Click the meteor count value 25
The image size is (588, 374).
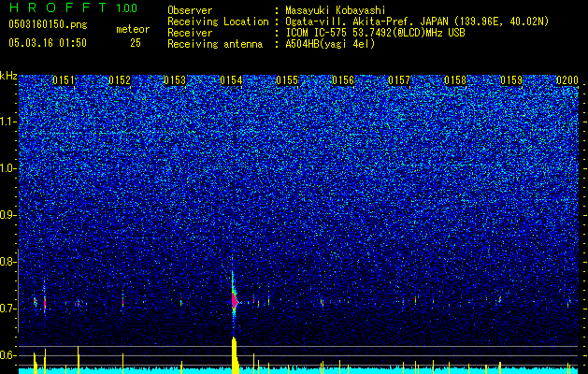tap(136, 43)
